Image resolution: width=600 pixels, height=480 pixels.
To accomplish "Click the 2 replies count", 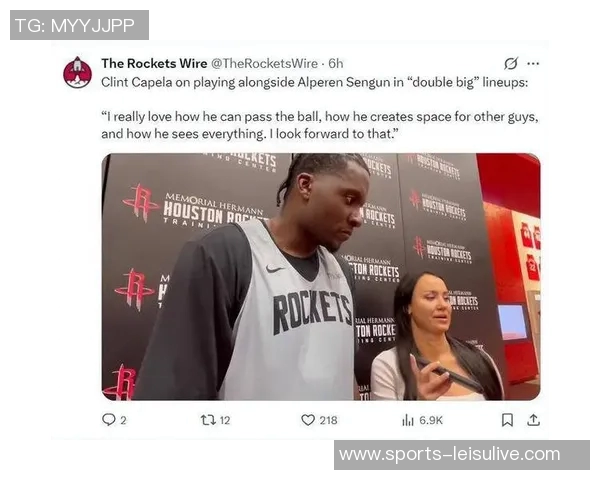I will coord(123,421).
